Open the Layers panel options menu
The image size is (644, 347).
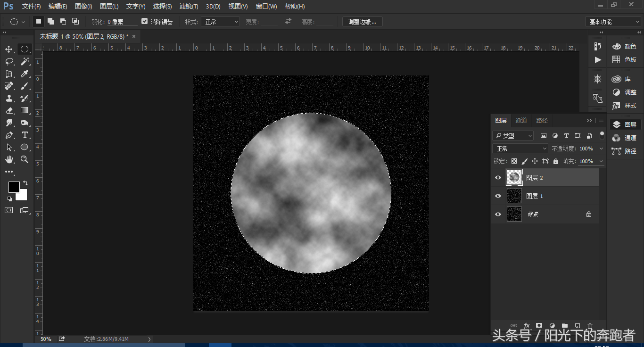tap(601, 121)
